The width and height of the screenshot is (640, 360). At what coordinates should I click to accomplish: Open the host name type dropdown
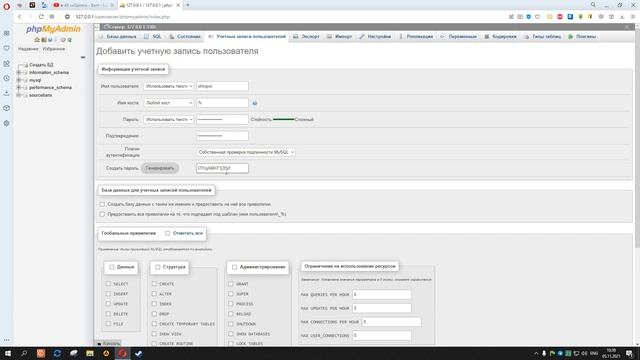click(x=169, y=103)
